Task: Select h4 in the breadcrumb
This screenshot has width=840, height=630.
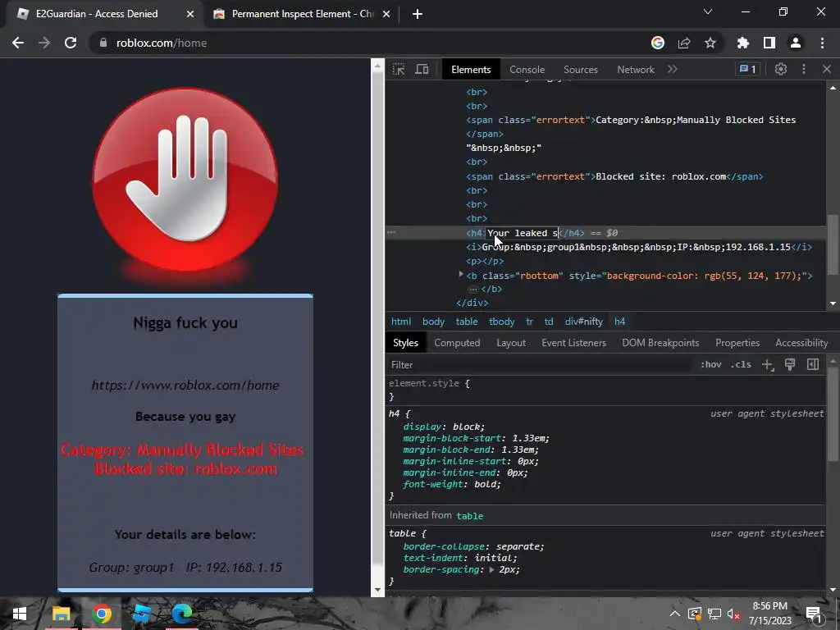Action: (x=619, y=322)
